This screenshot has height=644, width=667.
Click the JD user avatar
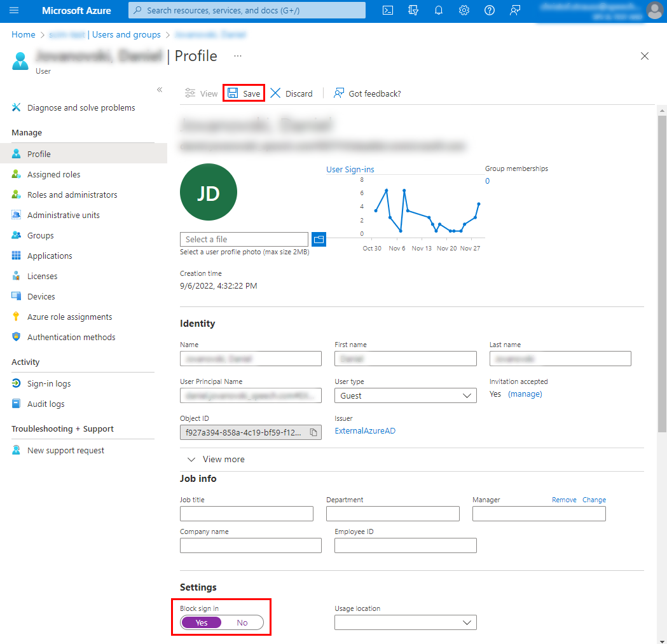pos(209,192)
